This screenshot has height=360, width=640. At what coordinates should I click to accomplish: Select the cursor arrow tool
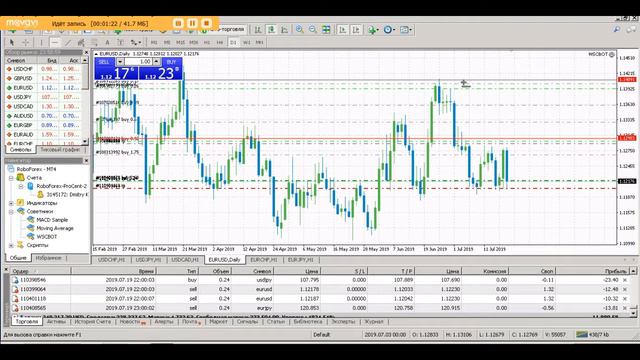click(x=12, y=42)
